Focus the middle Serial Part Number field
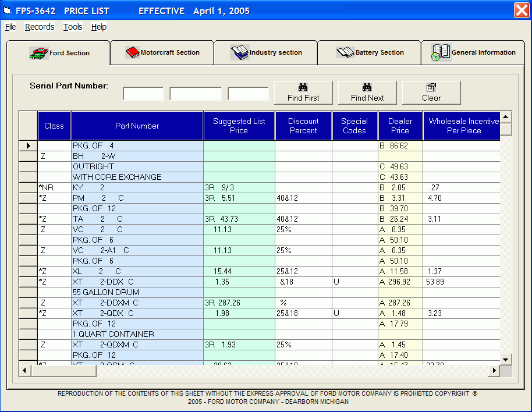Image resolution: width=532 pixels, height=412 pixels. tap(196, 94)
